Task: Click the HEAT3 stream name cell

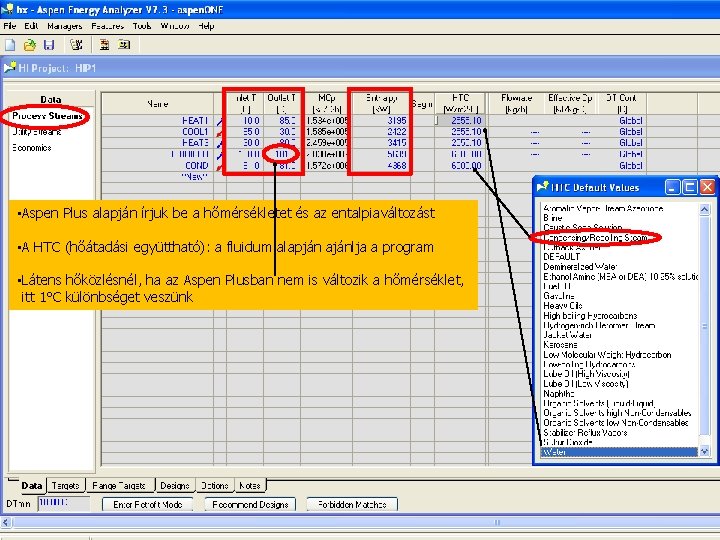Action: 158,143
